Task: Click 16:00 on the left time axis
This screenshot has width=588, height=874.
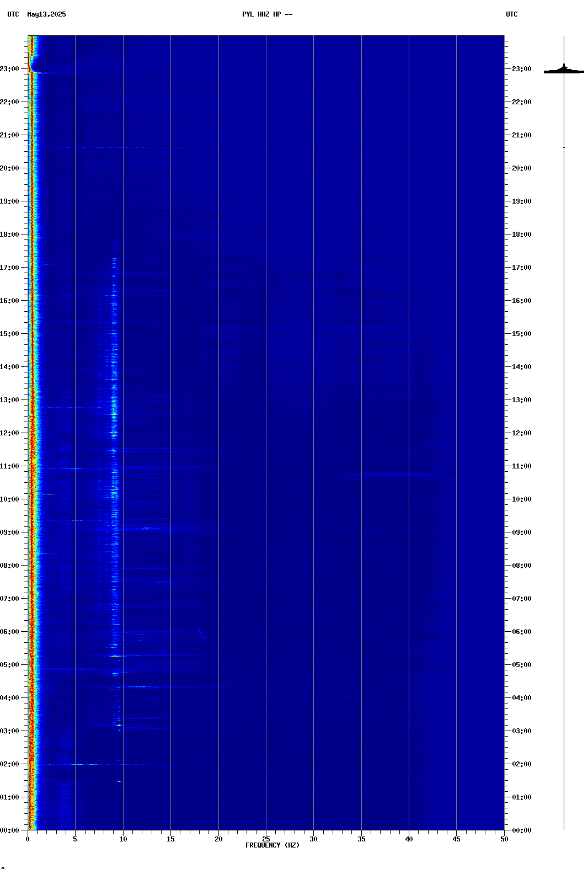Action: (9, 301)
